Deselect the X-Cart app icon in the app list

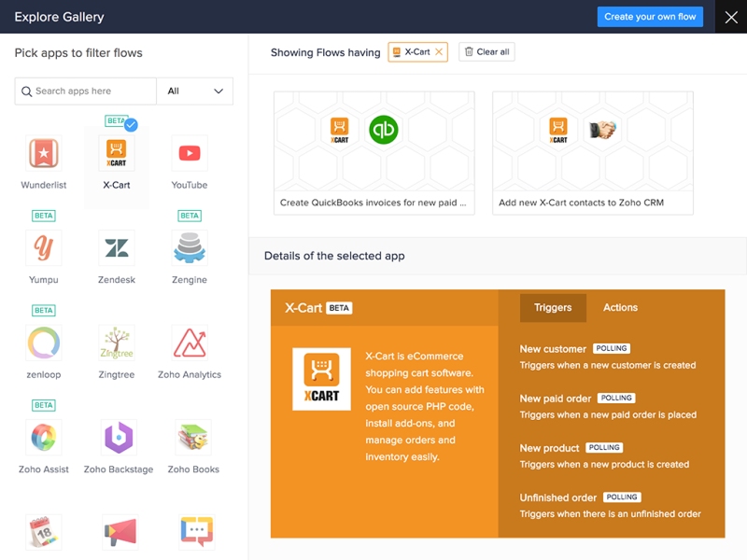[116, 153]
